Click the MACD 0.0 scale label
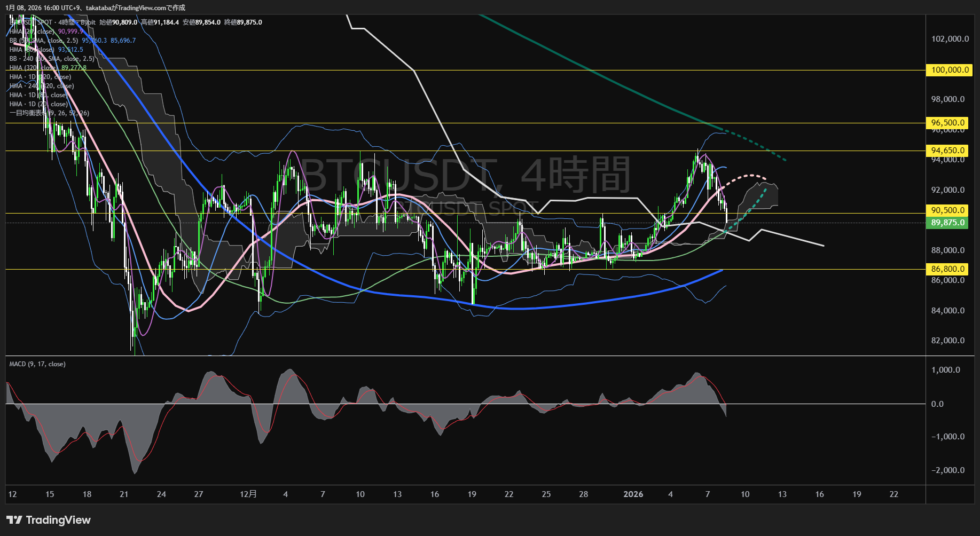 tap(937, 404)
